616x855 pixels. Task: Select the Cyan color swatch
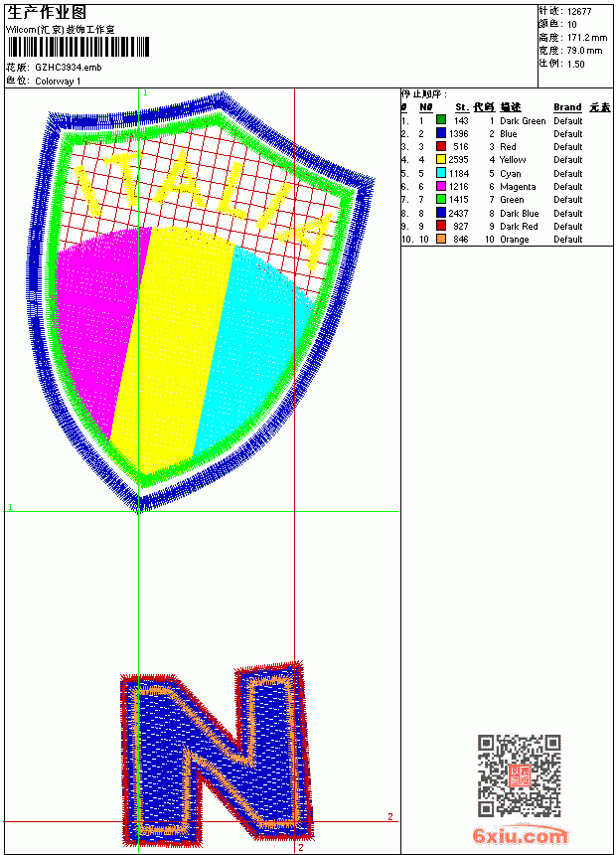tap(441, 173)
